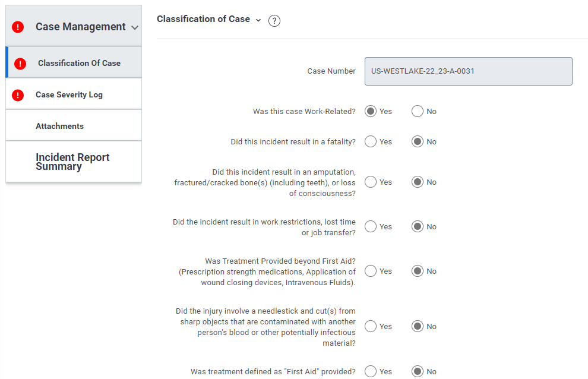
Task: Select Yes for needlestick injury question
Action: coord(371,327)
